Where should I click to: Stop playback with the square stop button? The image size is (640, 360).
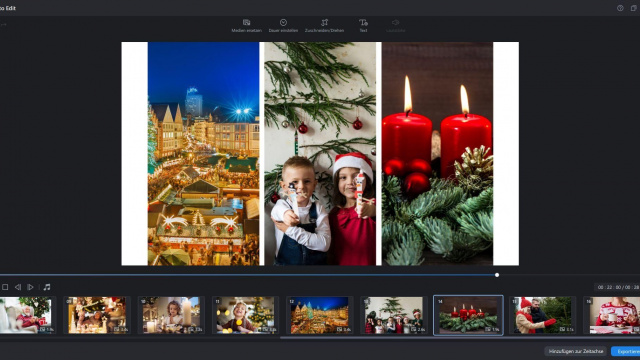point(5,287)
